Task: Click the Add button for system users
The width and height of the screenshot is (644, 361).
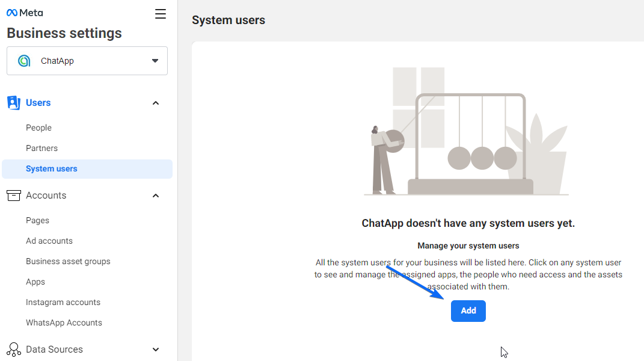Action: 468,310
